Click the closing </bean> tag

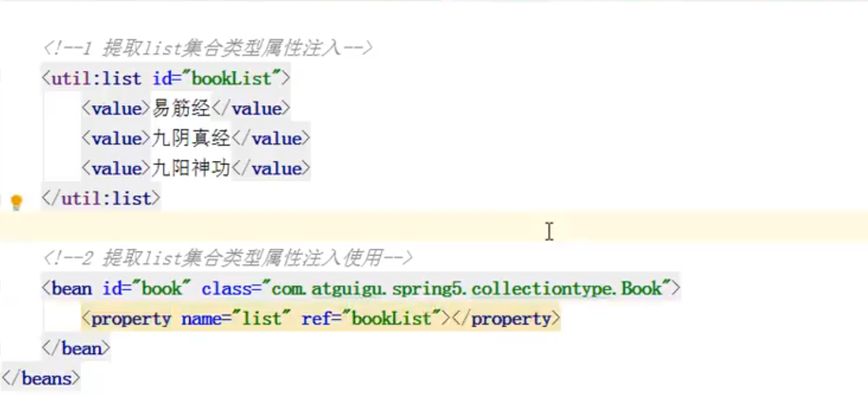(76, 348)
